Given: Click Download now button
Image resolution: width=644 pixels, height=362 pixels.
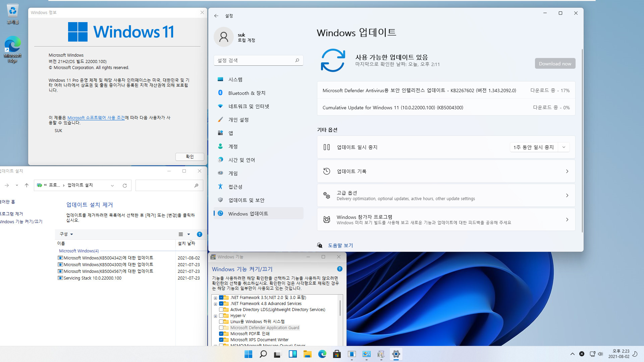Looking at the screenshot, I should [x=555, y=63].
